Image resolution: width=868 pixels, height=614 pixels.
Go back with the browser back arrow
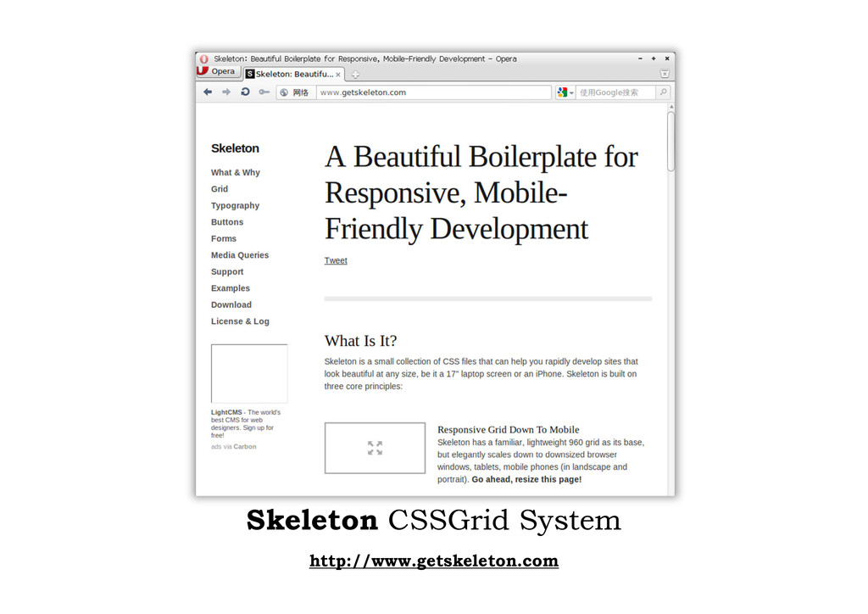[208, 92]
